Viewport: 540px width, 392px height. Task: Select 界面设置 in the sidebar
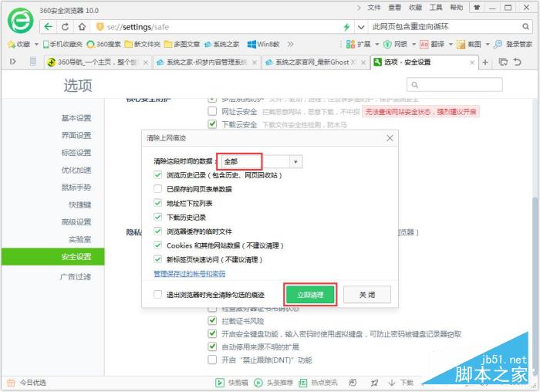[76, 135]
